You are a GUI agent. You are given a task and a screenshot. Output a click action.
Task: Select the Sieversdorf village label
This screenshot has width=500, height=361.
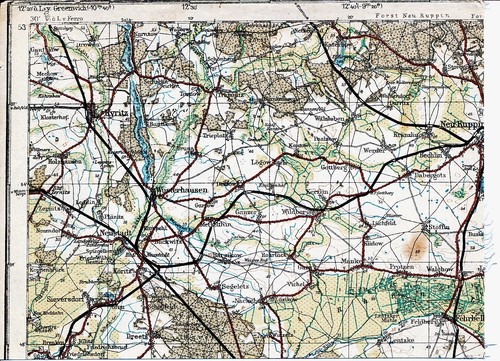[x=66, y=298]
